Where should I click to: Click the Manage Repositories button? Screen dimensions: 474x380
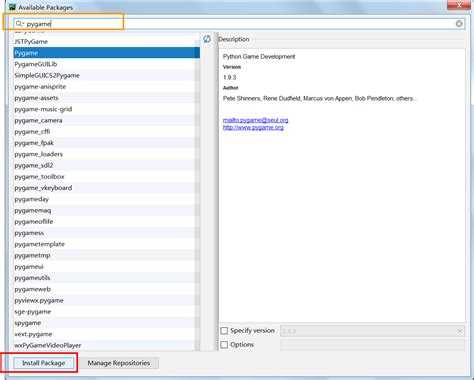click(x=119, y=363)
